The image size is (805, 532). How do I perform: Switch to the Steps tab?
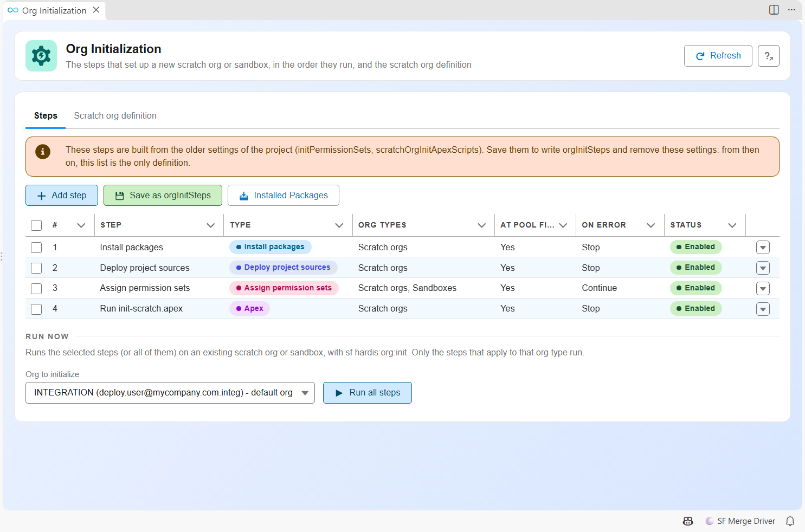click(46, 116)
